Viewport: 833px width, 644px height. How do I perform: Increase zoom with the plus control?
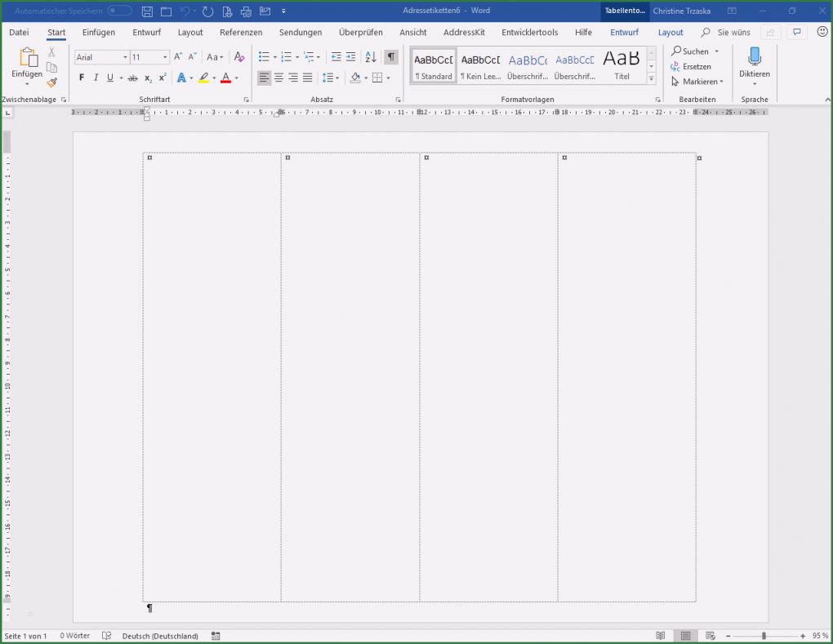803,635
